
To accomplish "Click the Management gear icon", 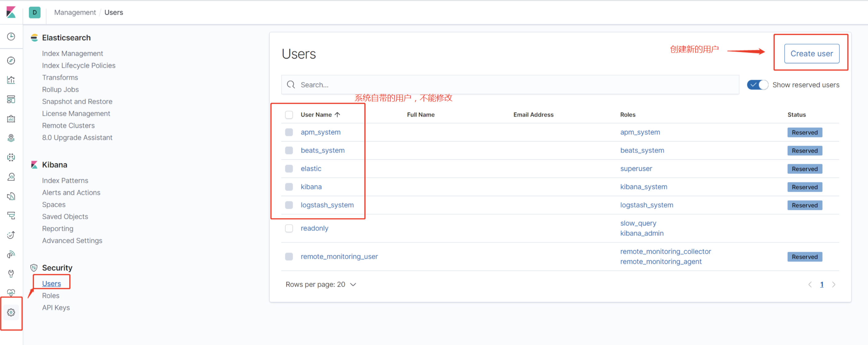I will [x=11, y=312].
